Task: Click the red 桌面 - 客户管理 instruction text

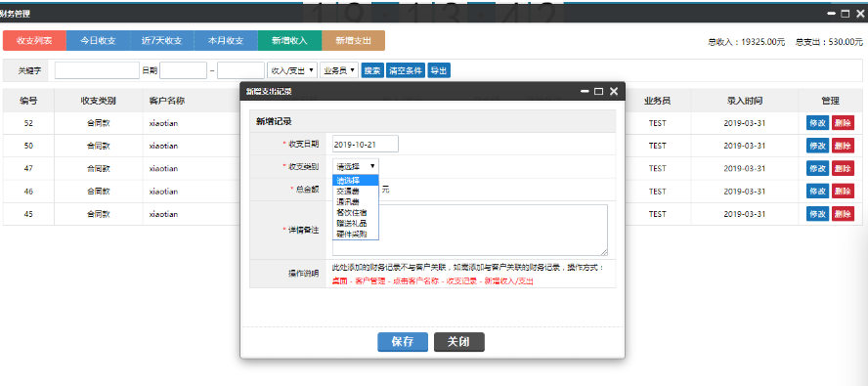Action: click(432, 281)
